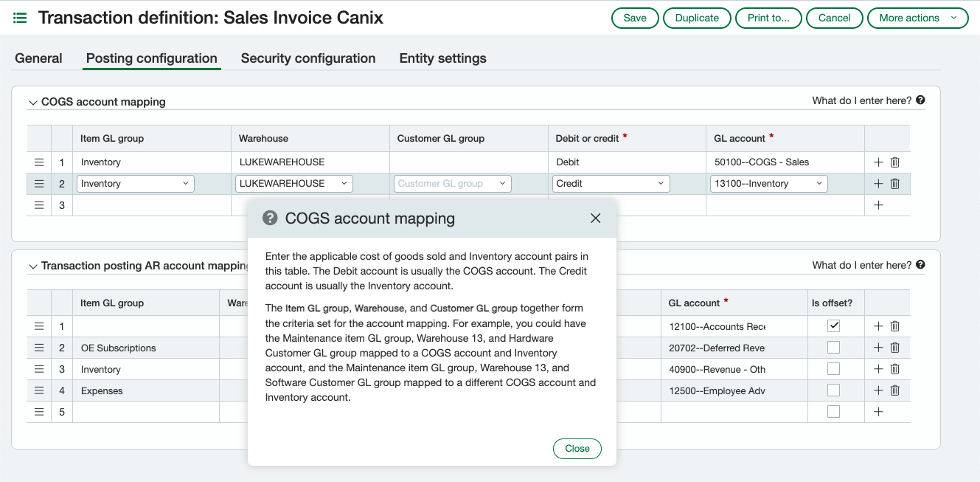Add row after Revenue - Other row
Screen dimensions: 980x482
tap(878, 369)
